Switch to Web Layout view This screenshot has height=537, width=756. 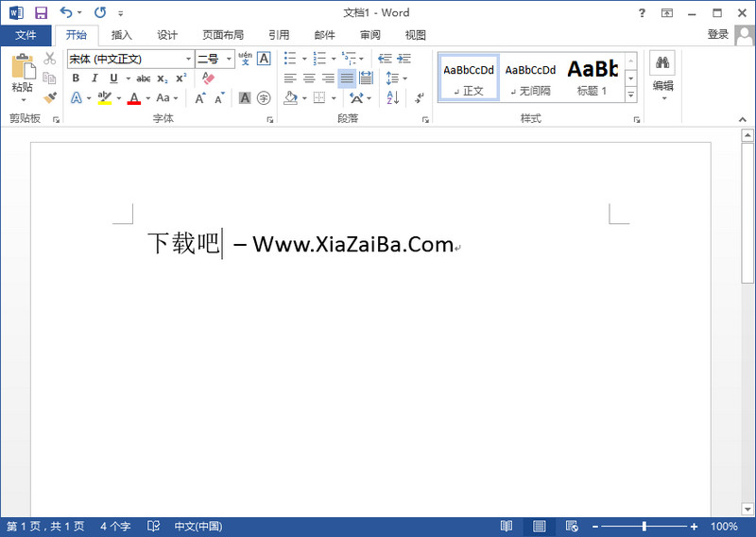[572, 526]
